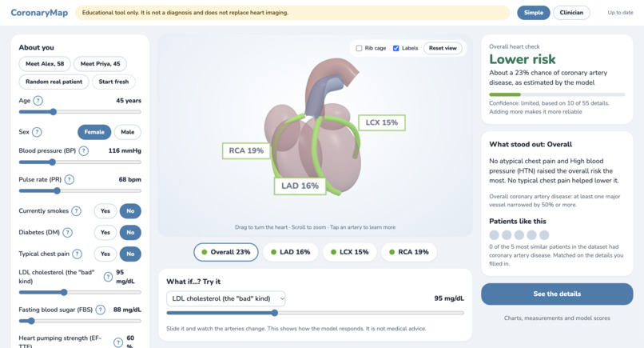Open See the details
644x348 pixels.
[557, 294]
